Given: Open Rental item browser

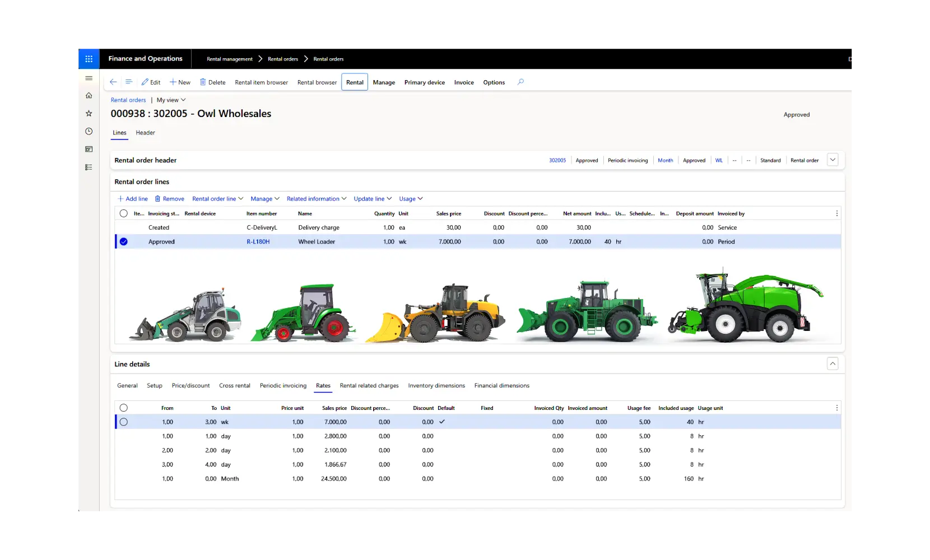Looking at the screenshot, I should point(261,82).
